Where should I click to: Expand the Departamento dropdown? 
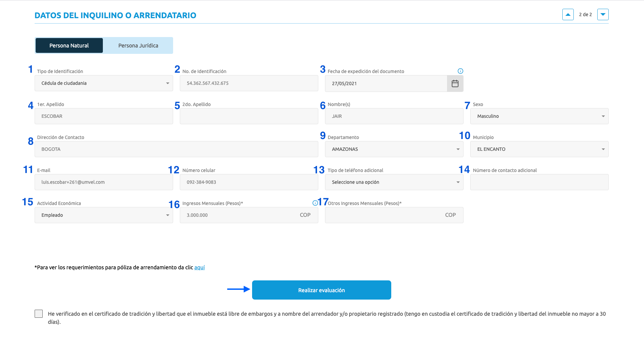394,149
